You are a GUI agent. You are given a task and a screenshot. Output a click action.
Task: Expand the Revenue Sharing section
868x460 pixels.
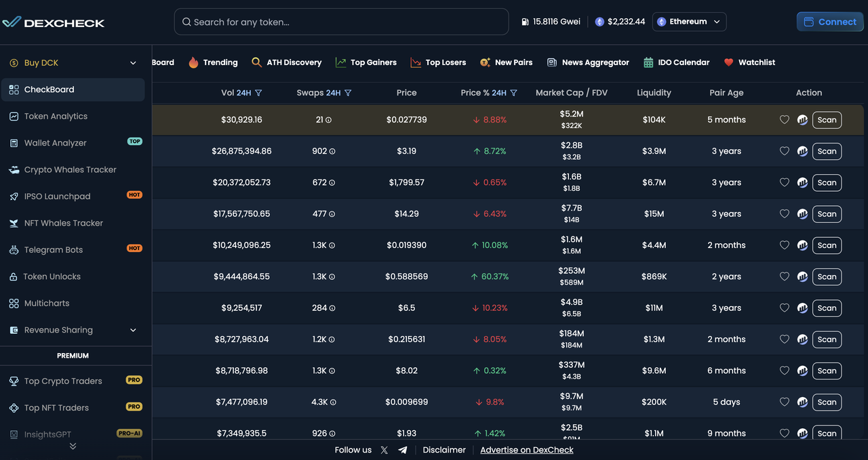[x=133, y=330]
